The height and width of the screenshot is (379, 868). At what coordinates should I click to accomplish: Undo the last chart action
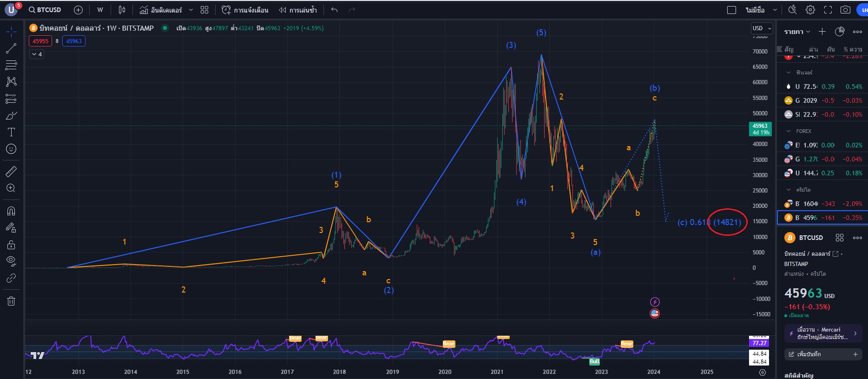pos(334,10)
